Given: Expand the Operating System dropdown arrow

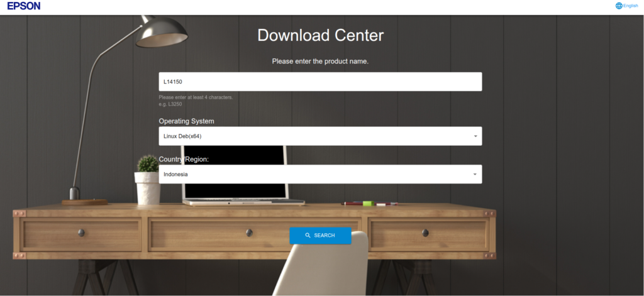Looking at the screenshot, I should (475, 136).
